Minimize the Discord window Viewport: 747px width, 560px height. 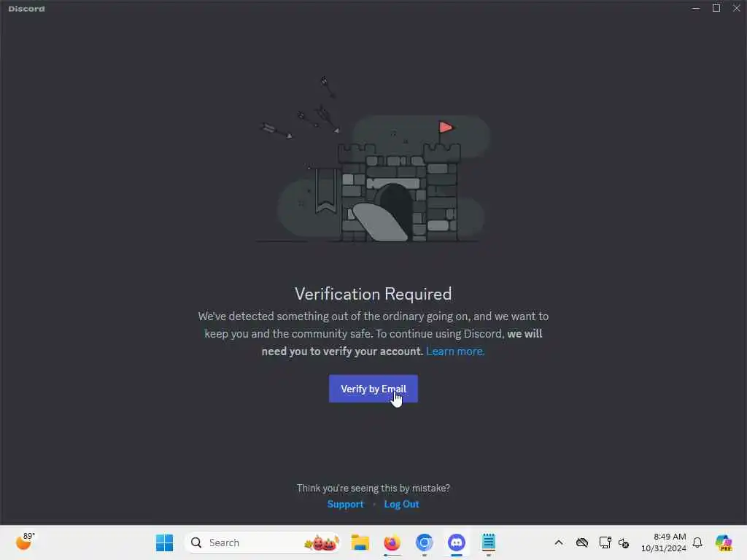(x=695, y=8)
